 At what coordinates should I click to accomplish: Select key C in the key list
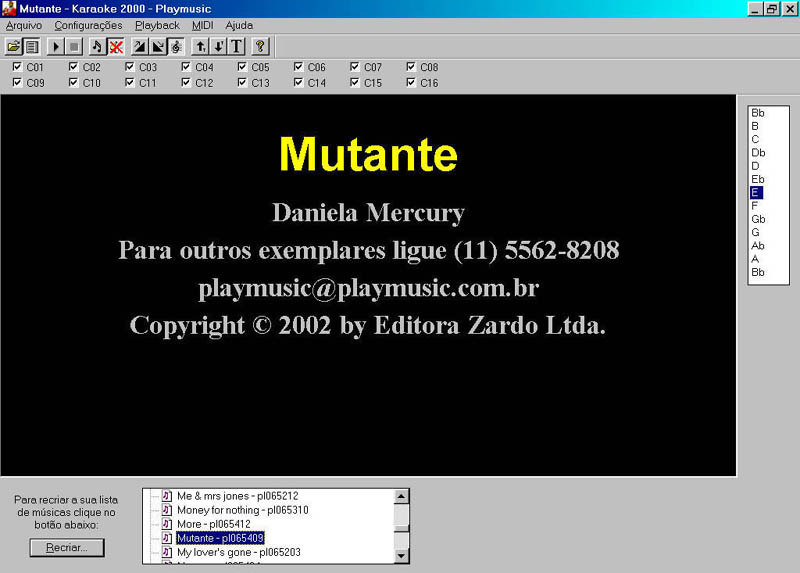pos(755,139)
